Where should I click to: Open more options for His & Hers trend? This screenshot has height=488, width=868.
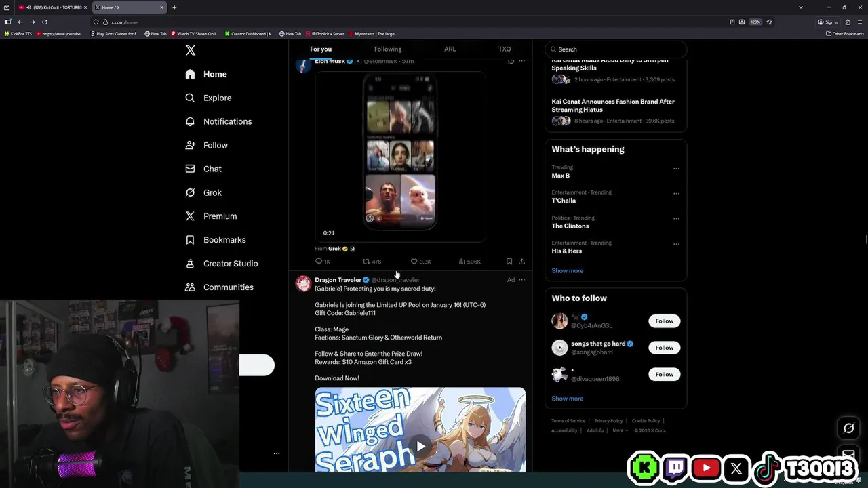[x=676, y=244]
